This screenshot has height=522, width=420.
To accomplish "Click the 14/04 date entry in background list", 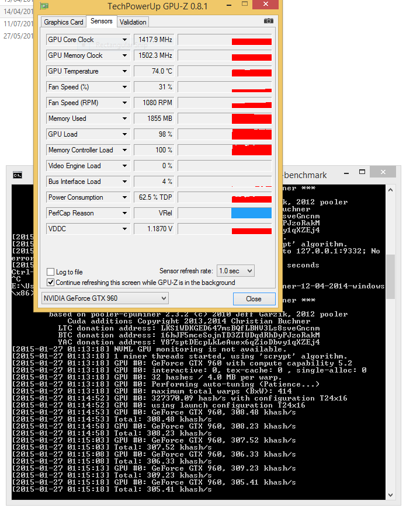I will coord(18,11).
